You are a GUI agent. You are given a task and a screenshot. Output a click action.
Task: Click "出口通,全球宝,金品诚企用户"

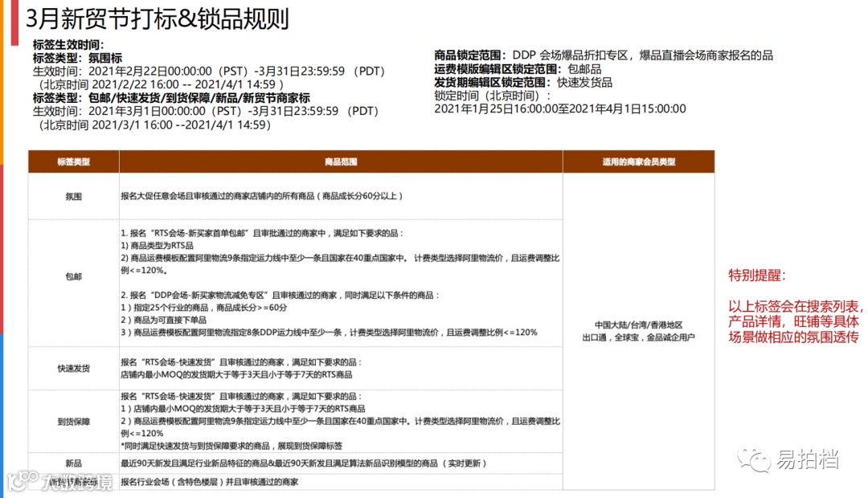pyautogui.click(x=639, y=337)
